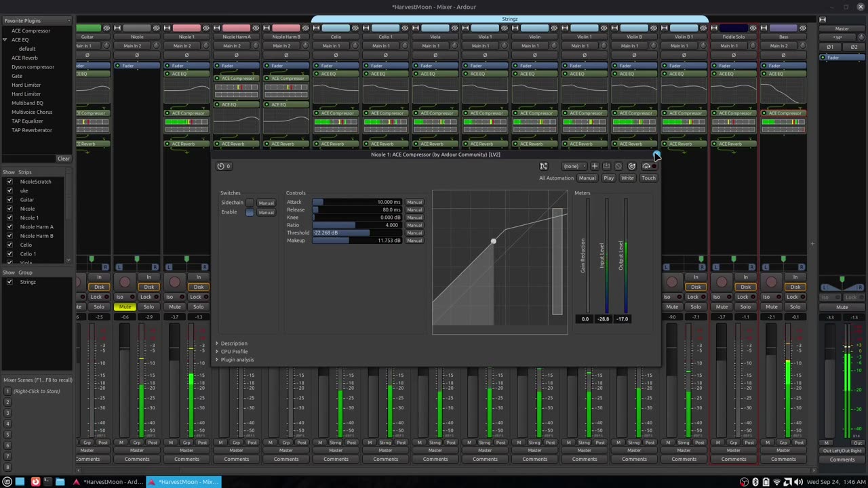Select ACE Compressor in the favorites list
Viewport: 868px width, 488px height.
[x=31, y=30]
